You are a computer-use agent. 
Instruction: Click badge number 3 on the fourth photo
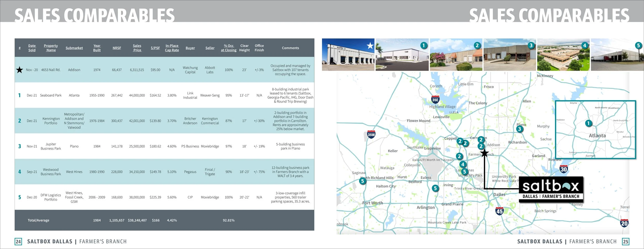(531, 46)
